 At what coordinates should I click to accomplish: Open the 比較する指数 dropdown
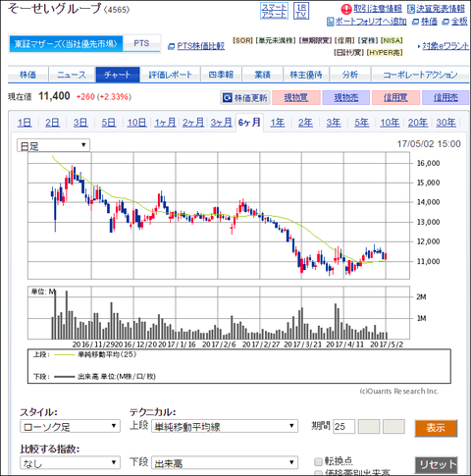coord(70,463)
